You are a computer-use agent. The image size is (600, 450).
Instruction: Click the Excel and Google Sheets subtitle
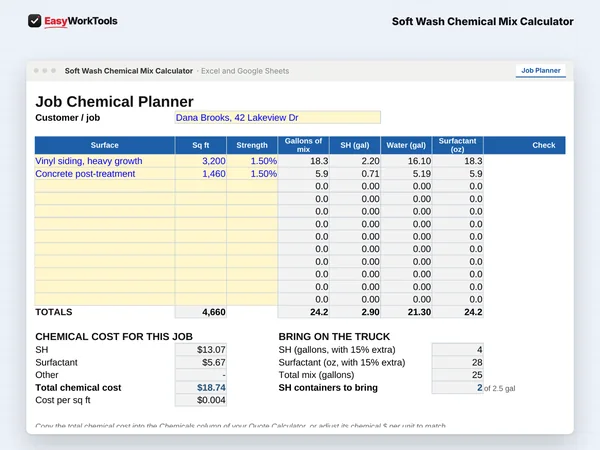(x=245, y=71)
